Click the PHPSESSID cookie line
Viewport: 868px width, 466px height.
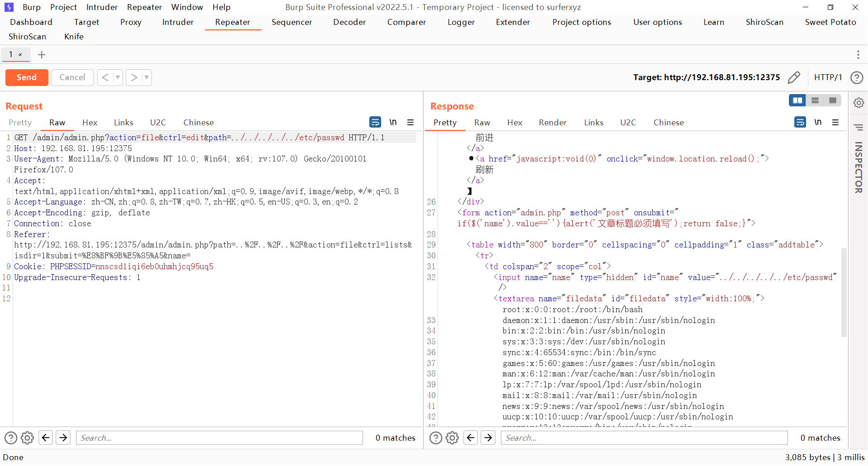point(113,266)
